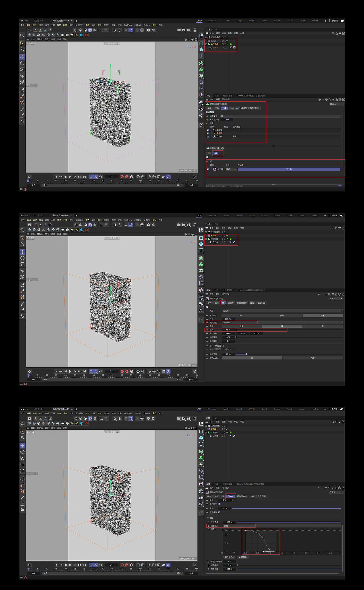
Task: Open the 体素类型 dropdown
Action: tap(281, 116)
